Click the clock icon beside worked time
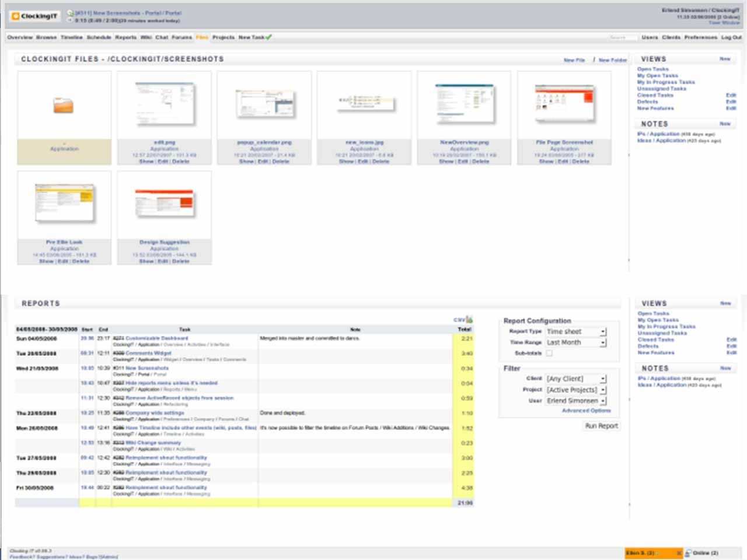This screenshot has height=560, width=747. 70,20
